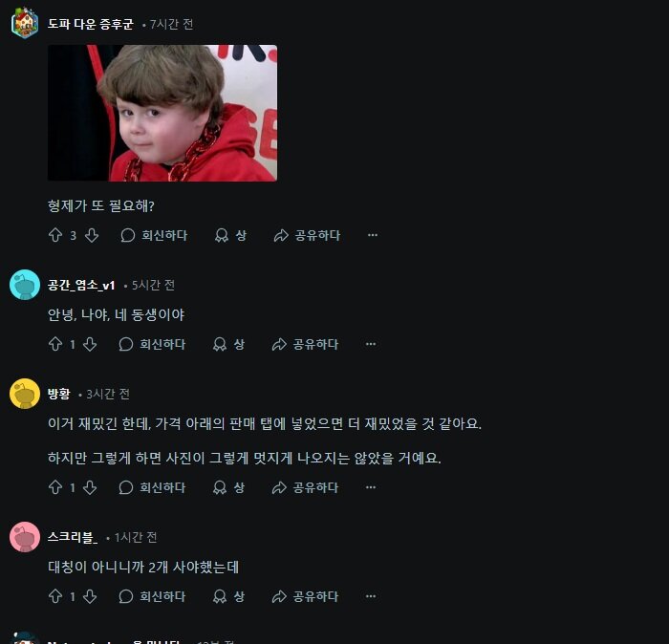Image resolution: width=669 pixels, height=644 pixels.
Task: Open the 공간_염소_v1 username link
Action: (81, 285)
